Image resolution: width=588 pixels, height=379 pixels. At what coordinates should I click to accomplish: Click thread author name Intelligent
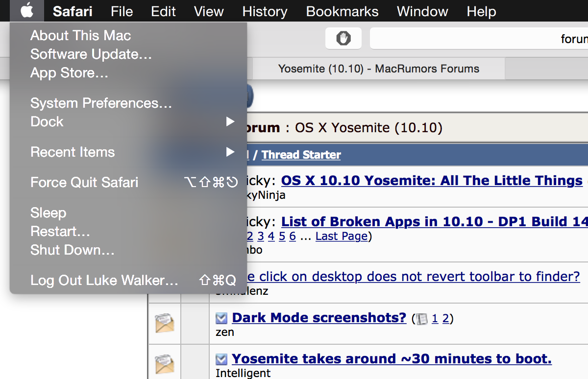pos(243,373)
